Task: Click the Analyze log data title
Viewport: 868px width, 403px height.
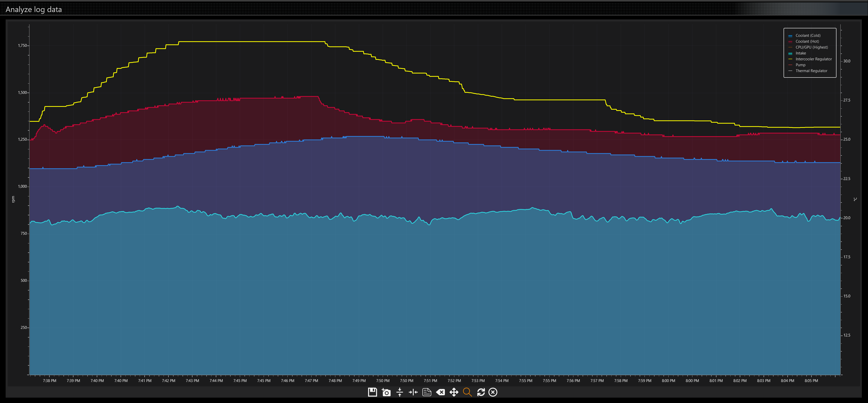Action: [x=34, y=9]
